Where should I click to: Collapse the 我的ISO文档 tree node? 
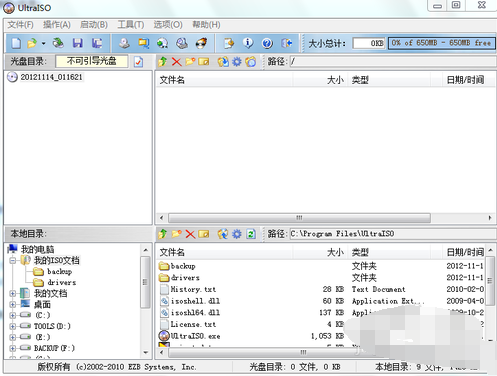(x=13, y=261)
